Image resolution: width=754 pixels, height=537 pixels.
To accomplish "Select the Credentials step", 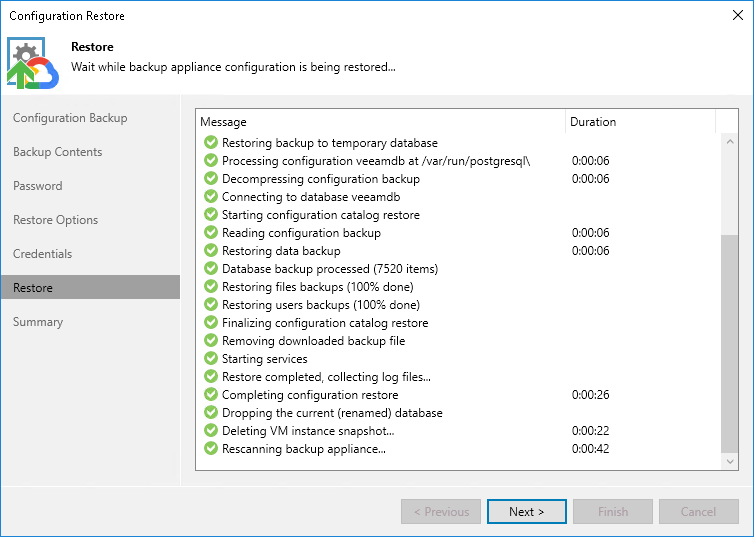I will pyautogui.click(x=42, y=254).
